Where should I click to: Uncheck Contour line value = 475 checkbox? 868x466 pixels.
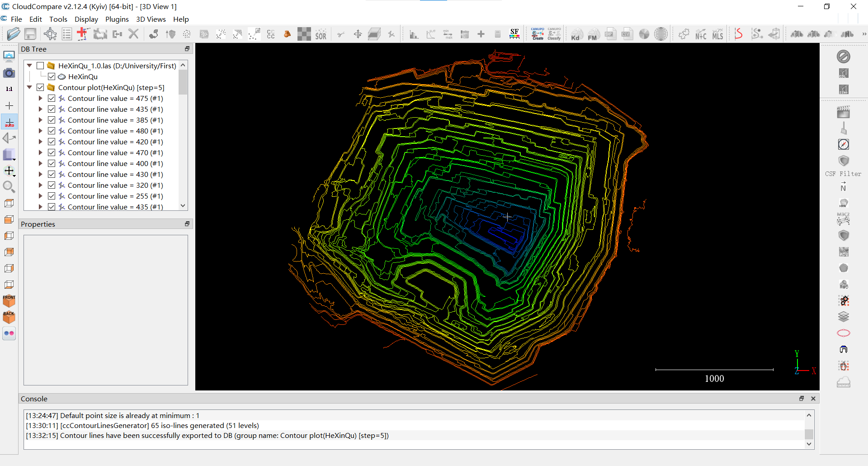pos(52,98)
